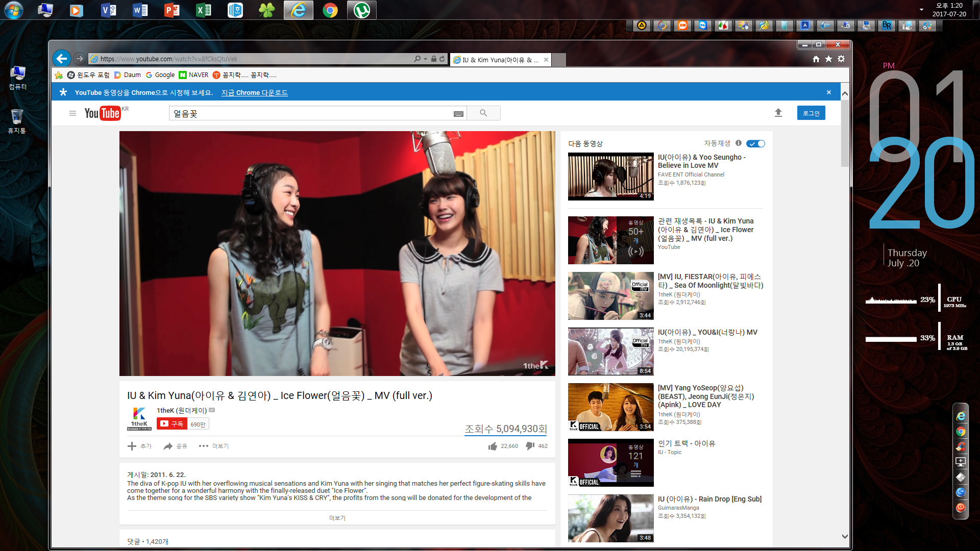Open the on-screen keyboard icon in search
The height and width of the screenshot is (551, 980).
pos(458,114)
